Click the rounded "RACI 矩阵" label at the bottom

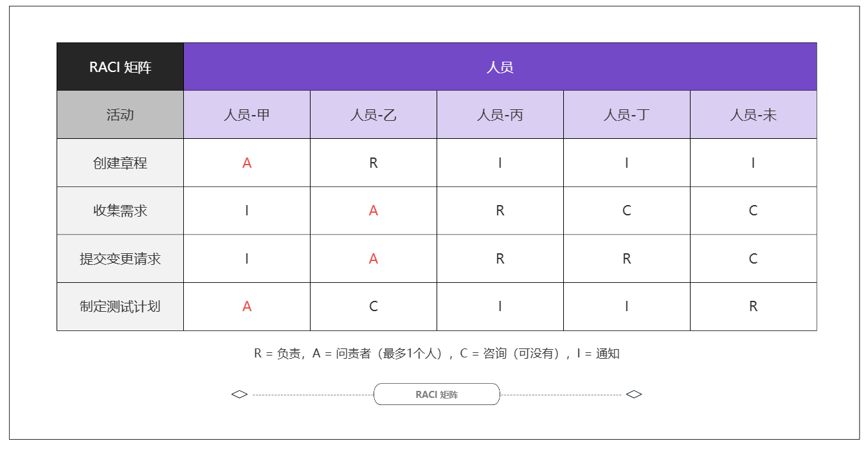(437, 394)
